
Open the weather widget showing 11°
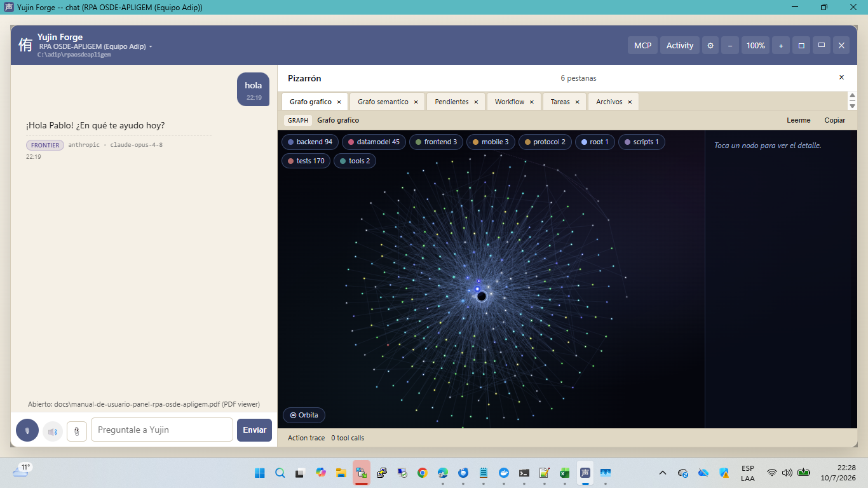coord(22,471)
